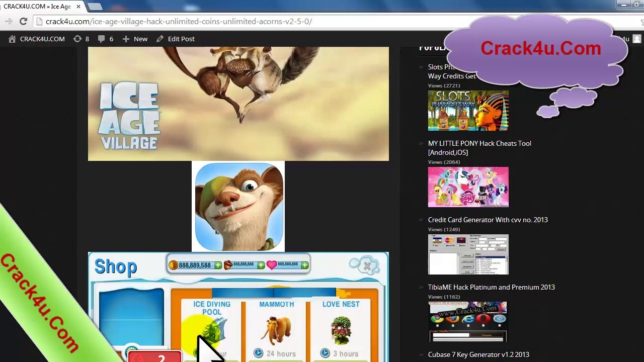Click the Shop heading text
644x362 pixels.
(x=116, y=266)
